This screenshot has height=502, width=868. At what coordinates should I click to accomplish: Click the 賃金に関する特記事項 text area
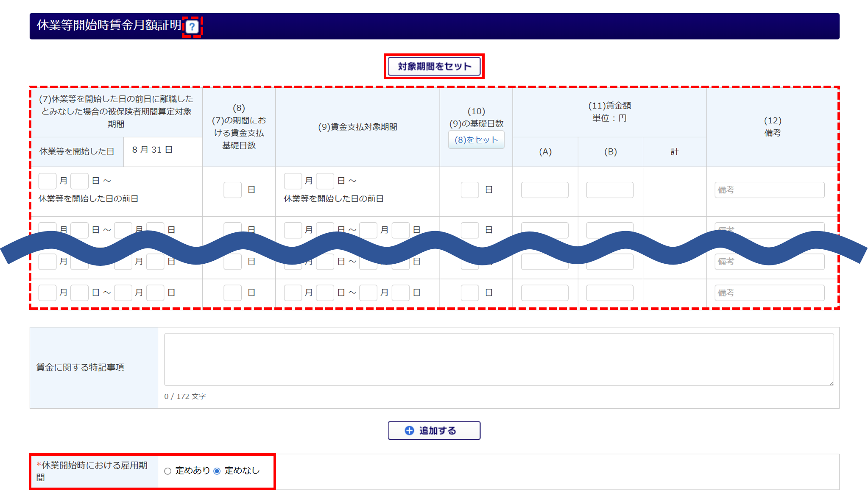click(x=499, y=359)
